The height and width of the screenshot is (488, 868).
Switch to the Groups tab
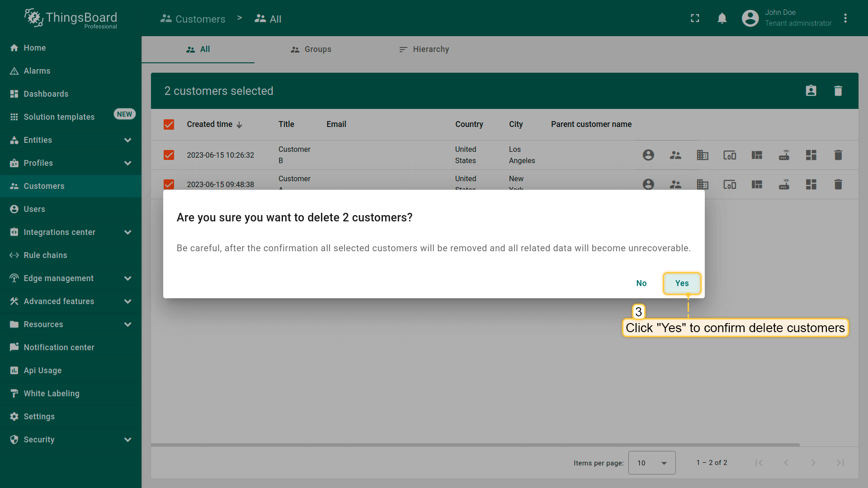click(311, 49)
